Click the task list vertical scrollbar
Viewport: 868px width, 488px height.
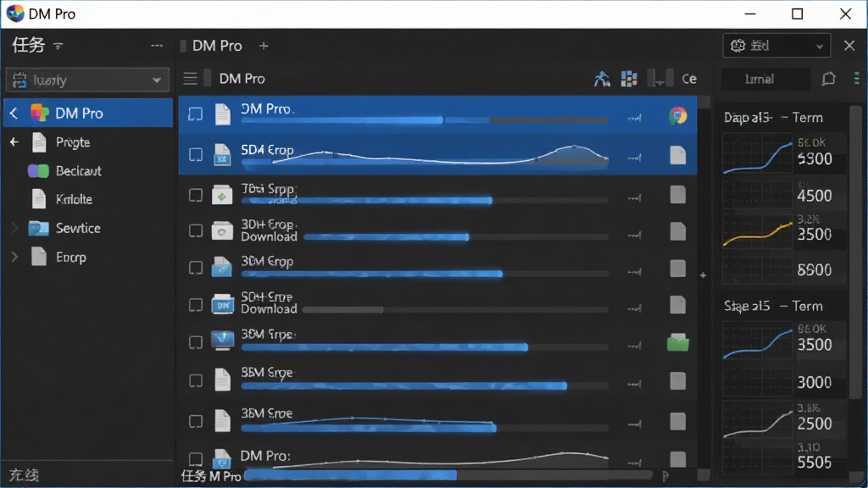coord(704,102)
